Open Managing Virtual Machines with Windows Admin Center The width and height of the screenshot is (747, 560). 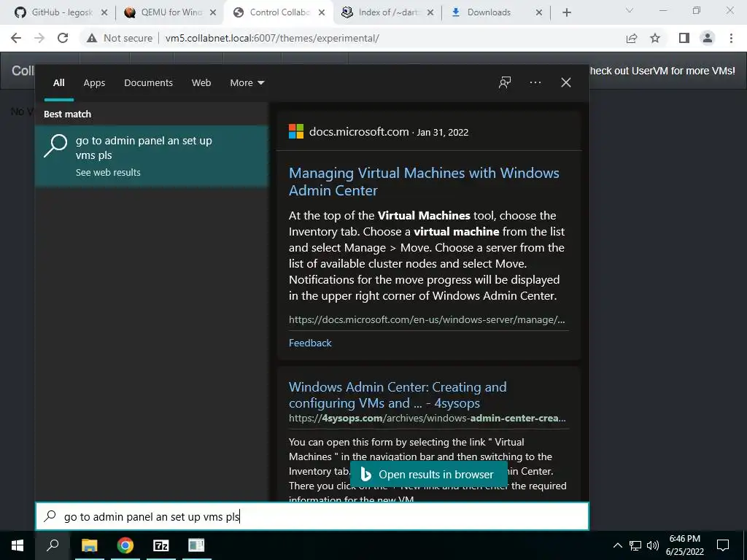click(424, 182)
